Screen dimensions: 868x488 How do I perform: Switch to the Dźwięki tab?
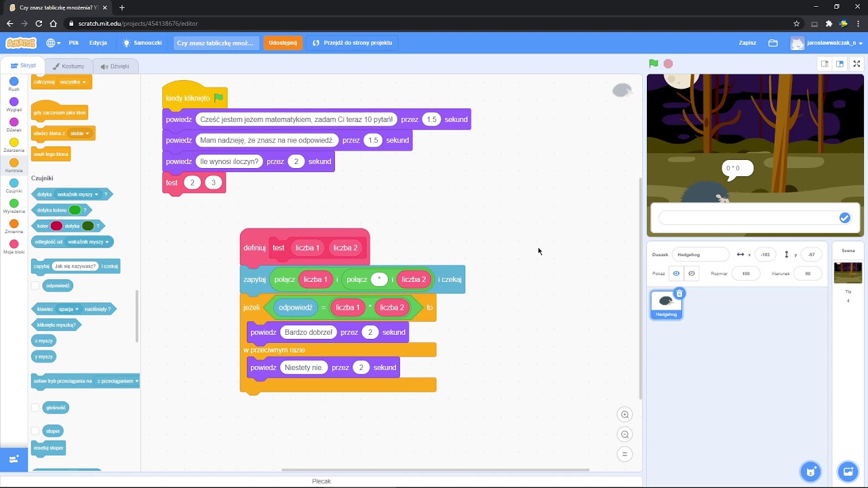115,66
